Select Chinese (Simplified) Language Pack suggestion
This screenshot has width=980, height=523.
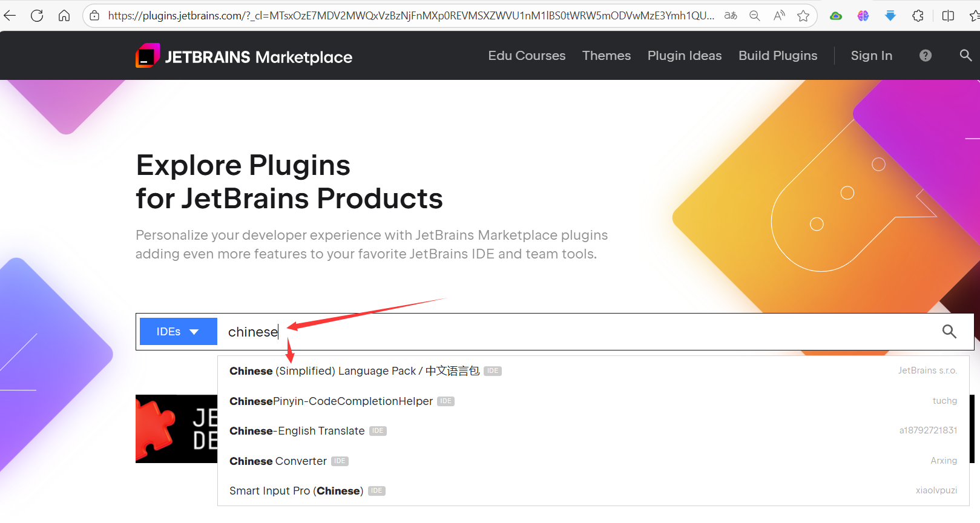click(x=593, y=371)
